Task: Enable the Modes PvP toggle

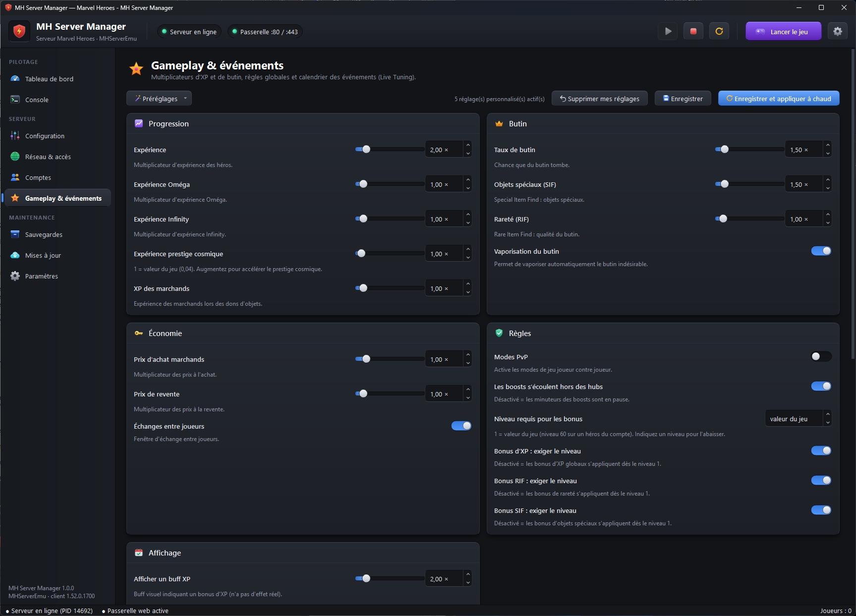Action: [x=821, y=356]
